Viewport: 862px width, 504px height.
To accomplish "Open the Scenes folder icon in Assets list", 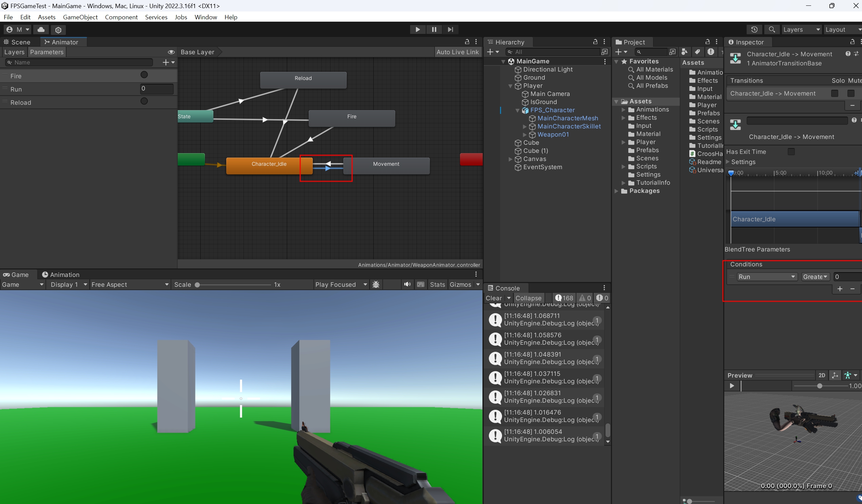I will tap(692, 121).
